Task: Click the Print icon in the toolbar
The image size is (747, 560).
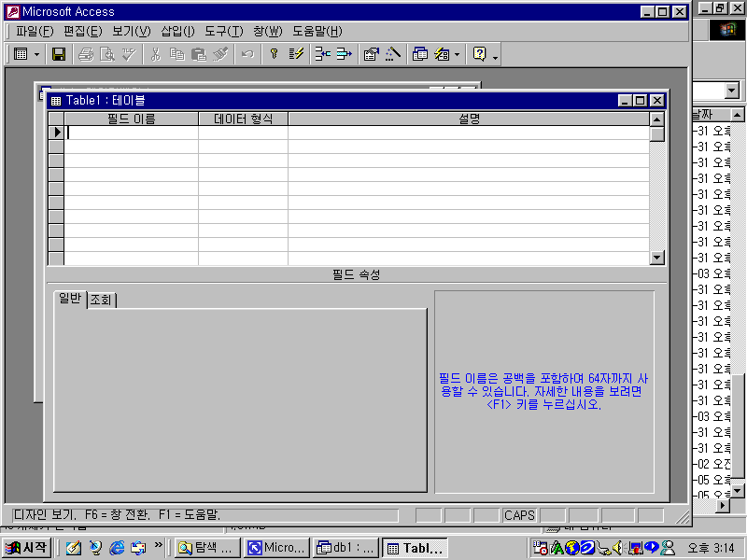Action: tap(86, 54)
